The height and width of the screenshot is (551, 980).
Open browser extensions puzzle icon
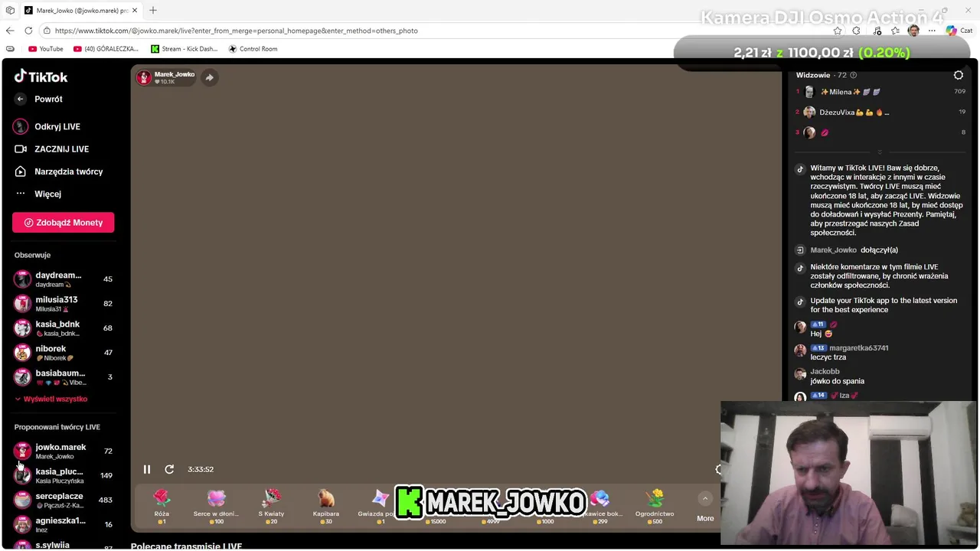click(857, 31)
